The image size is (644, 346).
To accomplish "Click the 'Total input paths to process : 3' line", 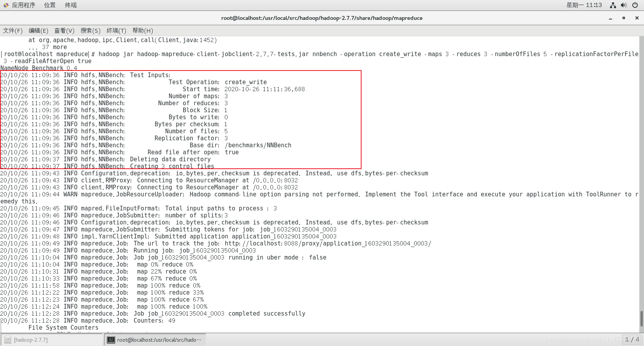I will (138, 208).
